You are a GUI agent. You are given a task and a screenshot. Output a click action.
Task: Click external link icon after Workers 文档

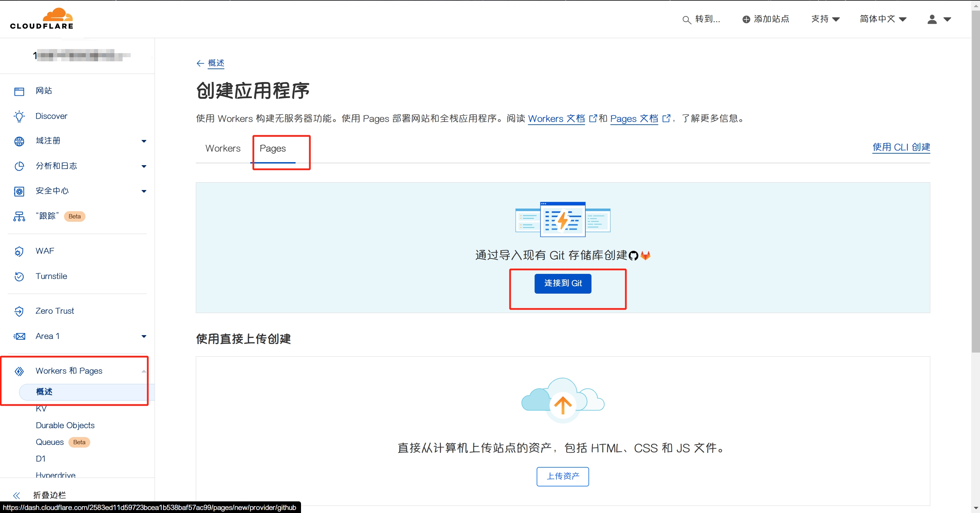(x=593, y=119)
